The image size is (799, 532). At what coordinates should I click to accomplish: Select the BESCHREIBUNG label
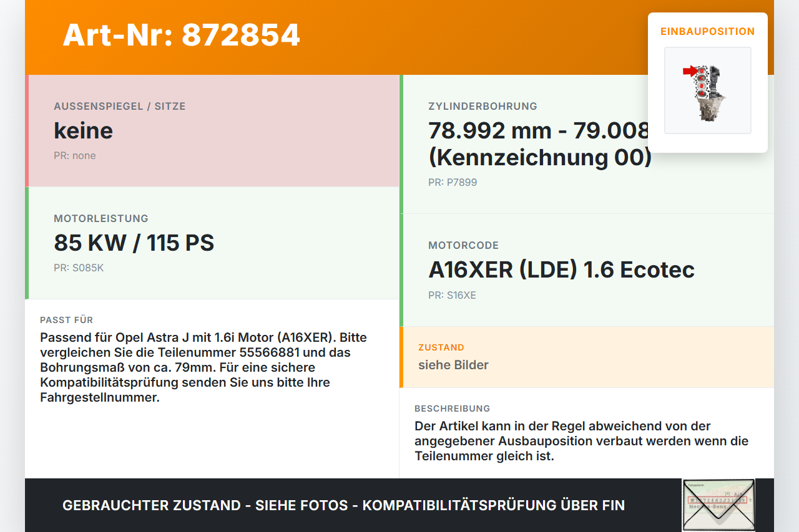(x=453, y=409)
